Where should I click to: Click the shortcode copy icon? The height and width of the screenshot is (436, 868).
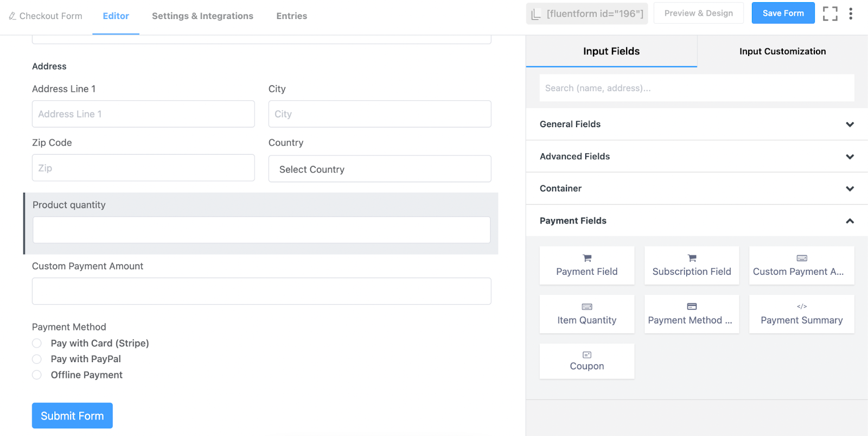tap(535, 14)
